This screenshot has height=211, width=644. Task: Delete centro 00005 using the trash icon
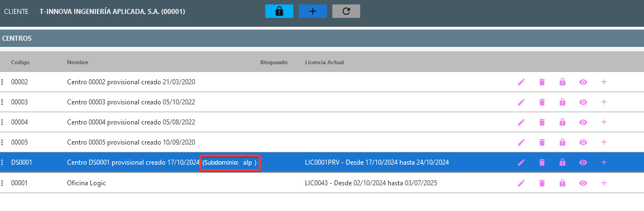pyautogui.click(x=542, y=142)
